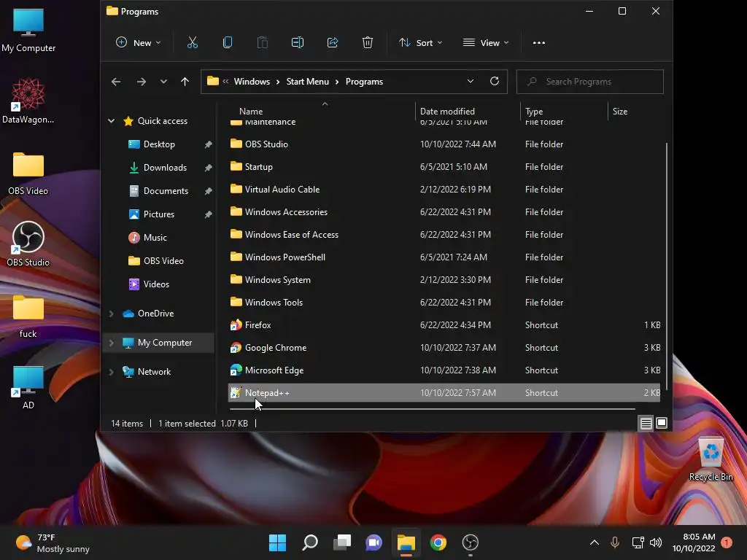Click the Delete trash icon in toolbar
The image size is (747, 560).
(368, 43)
